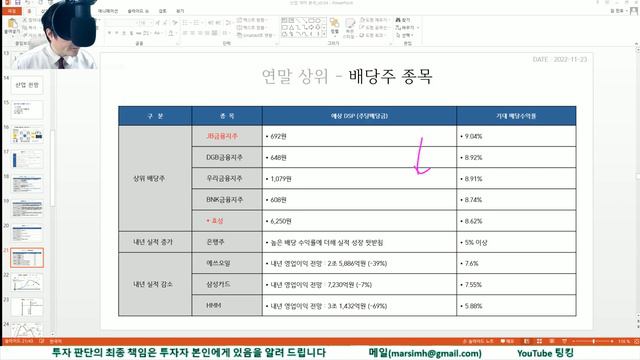Open the Replace (바꾸기) dropdown arrow

pyautogui.click(x=418, y=28)
